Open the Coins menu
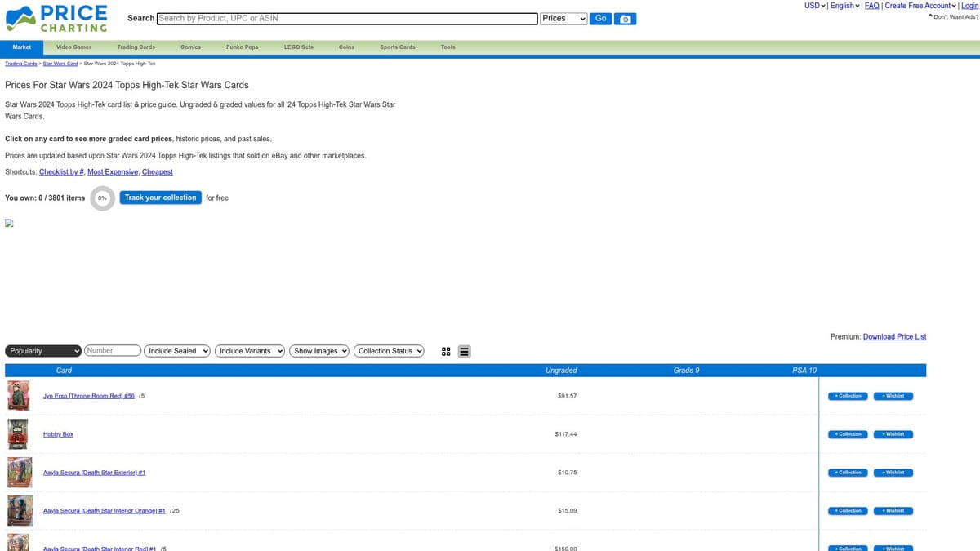The height and width of the screenshot is (551, 980). pyautogui.click(x=346, y=47)
